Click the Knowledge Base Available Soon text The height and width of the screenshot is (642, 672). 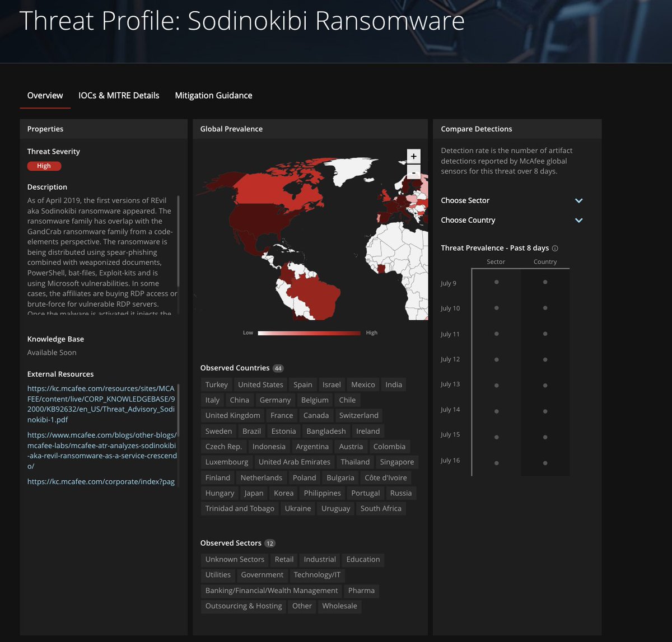click(x=52, y=353)
